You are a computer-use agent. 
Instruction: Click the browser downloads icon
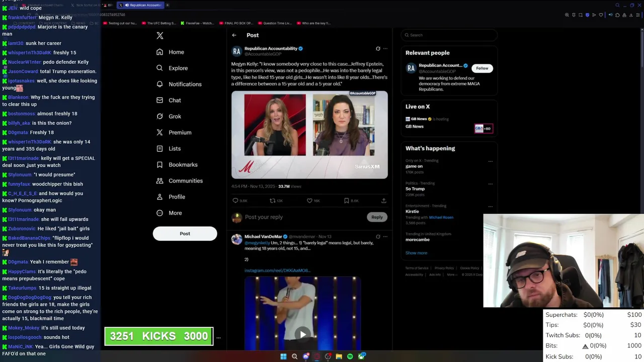(x=631, y=15)
